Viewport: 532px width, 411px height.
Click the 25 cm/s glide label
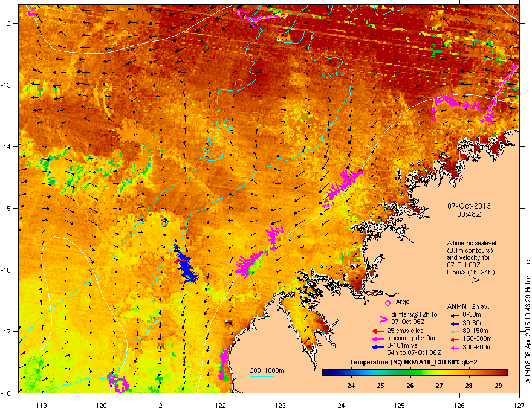click(406, 331)
